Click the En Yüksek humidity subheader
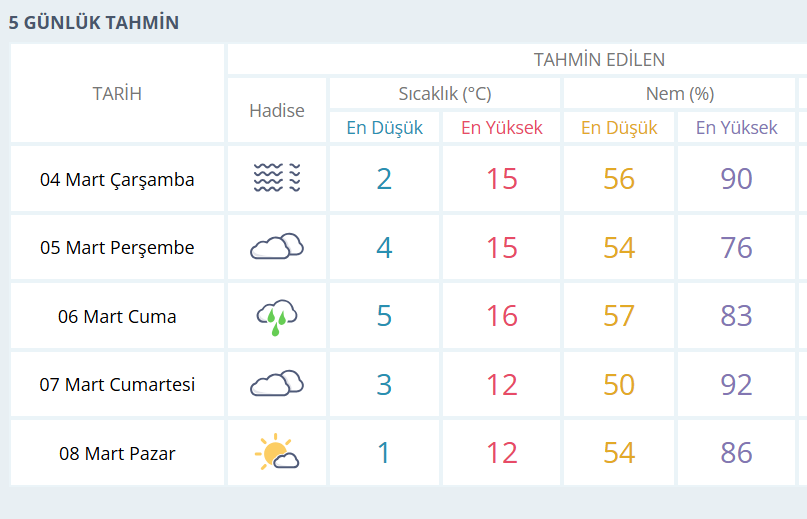 [x=737, y=128]
